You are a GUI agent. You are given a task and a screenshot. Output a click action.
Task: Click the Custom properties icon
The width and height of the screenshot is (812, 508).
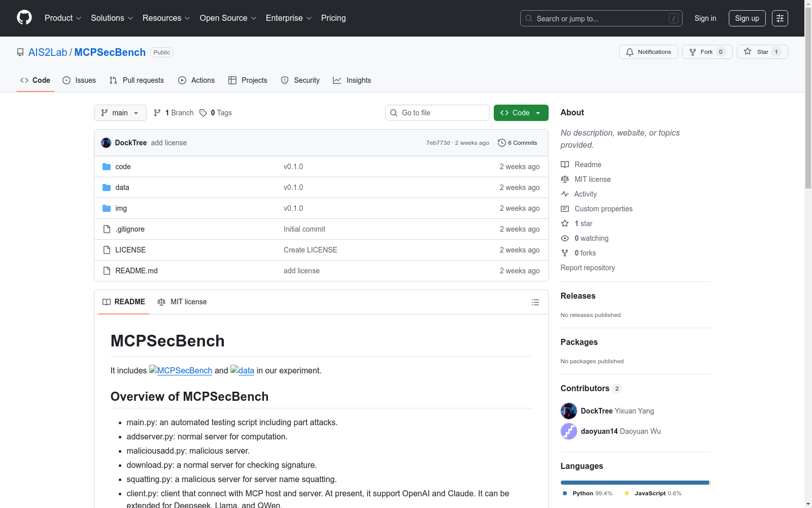tap(565, 209)
